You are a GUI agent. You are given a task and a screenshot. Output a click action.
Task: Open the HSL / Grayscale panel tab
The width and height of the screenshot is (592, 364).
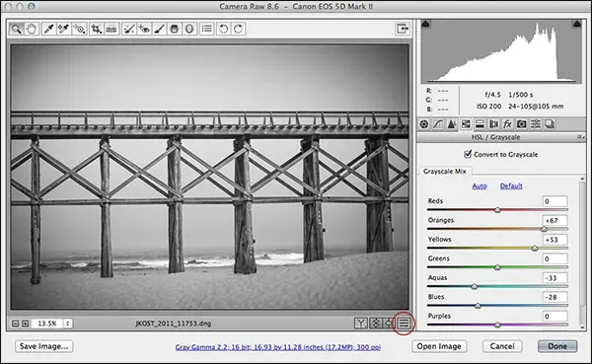(x=466, y=124)
